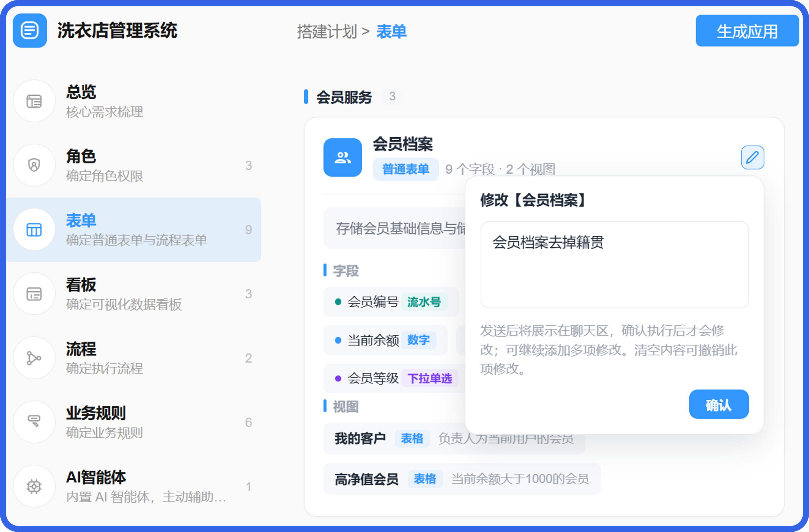Click the 表单 table icon in sidebar

(x=34, y=229)
